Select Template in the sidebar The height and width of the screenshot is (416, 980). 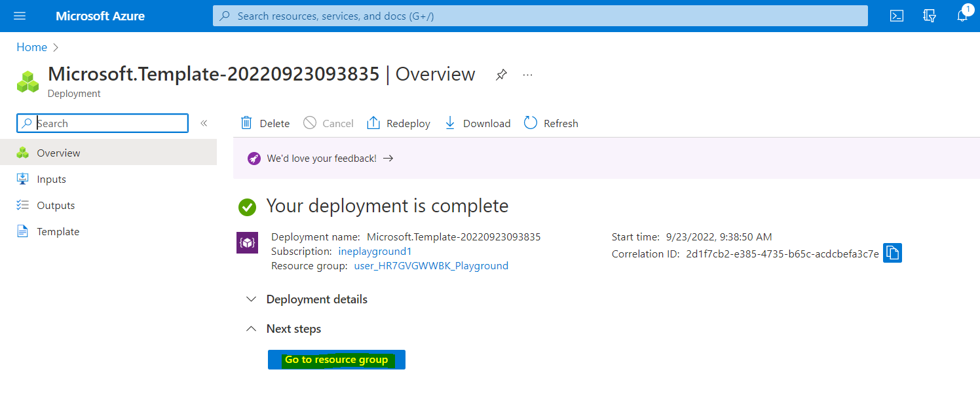[58, 231]
